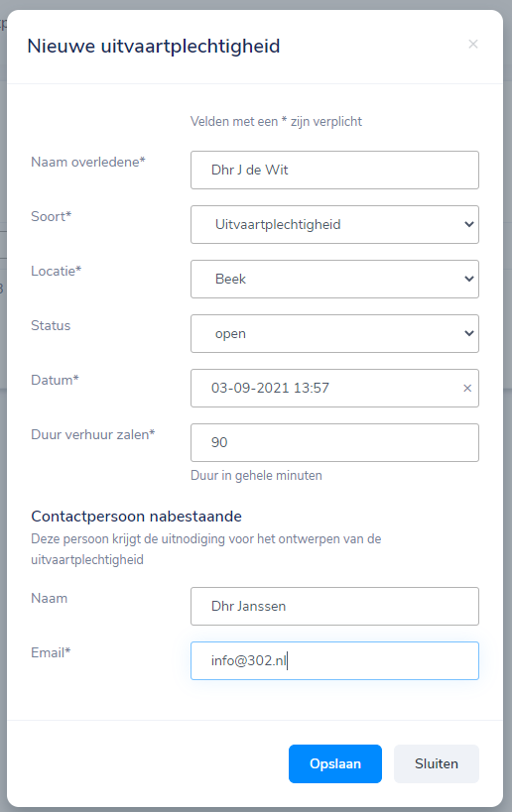Click the Datum* field label

pyautogui.click(x=55, y=380)
